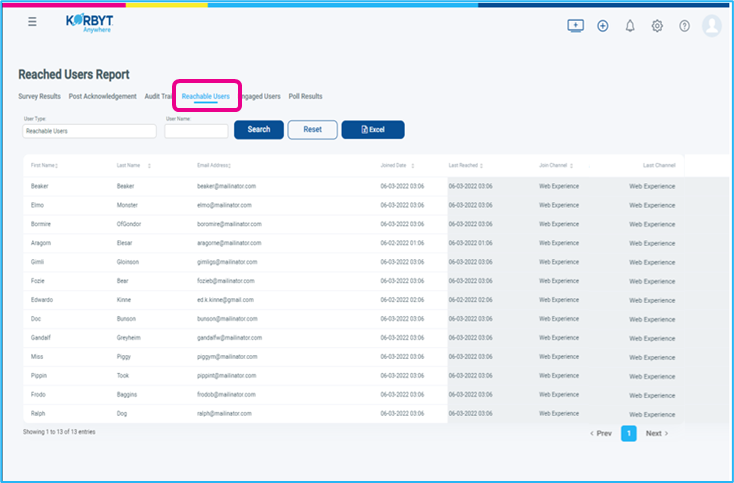Click email fozieb@mailinator.com
The height and width of the screenshot is (483, 734).
tap(226, 281)
